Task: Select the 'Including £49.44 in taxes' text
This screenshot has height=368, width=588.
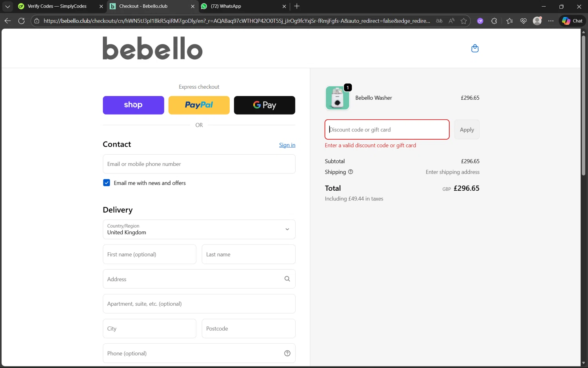Action: click(354, 199)
